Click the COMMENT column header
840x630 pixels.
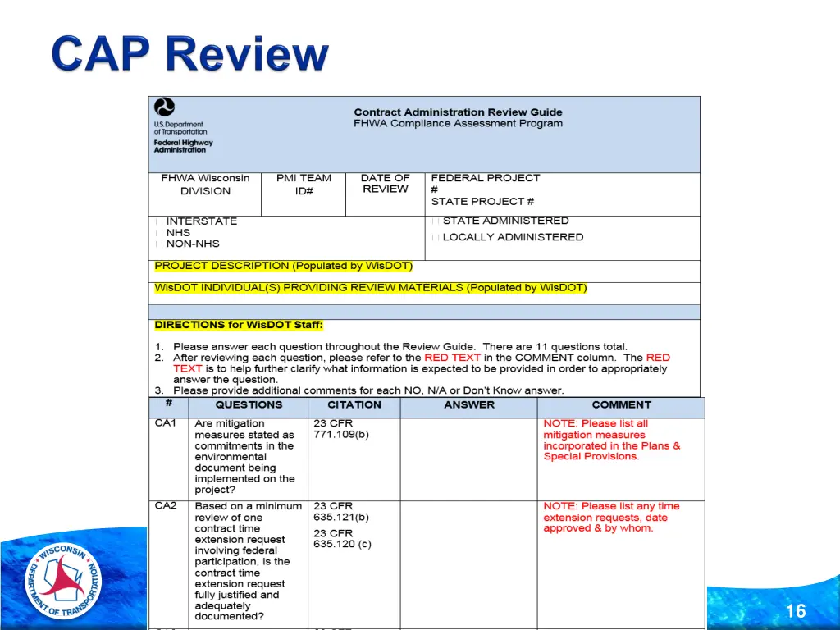tap(622, 407)
